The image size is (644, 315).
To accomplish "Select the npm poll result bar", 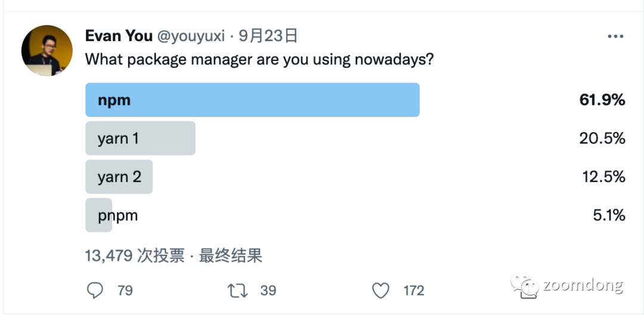I will (x=252, y=100).
